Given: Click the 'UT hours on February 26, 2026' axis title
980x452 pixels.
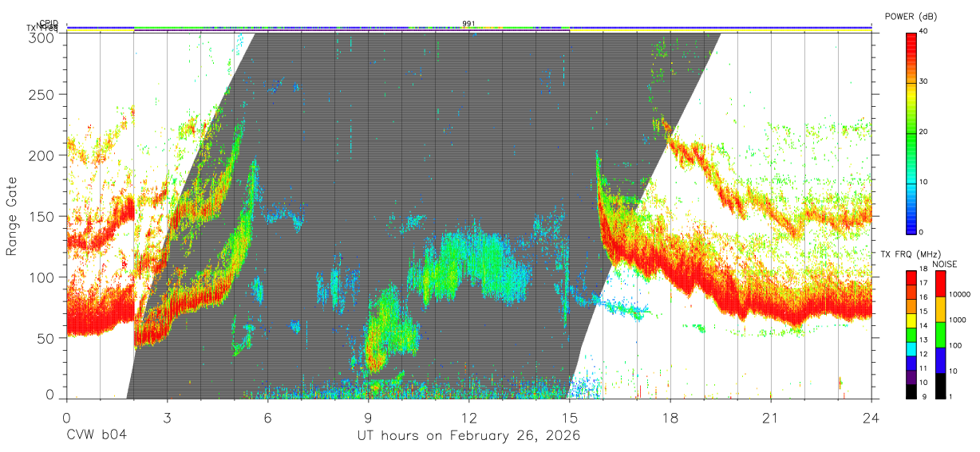Looking at the screenshot, I should click(x=468, y=435).
